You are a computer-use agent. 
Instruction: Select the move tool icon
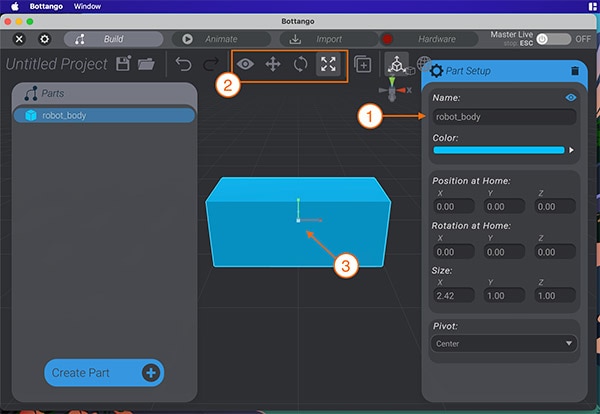[272, 64]
